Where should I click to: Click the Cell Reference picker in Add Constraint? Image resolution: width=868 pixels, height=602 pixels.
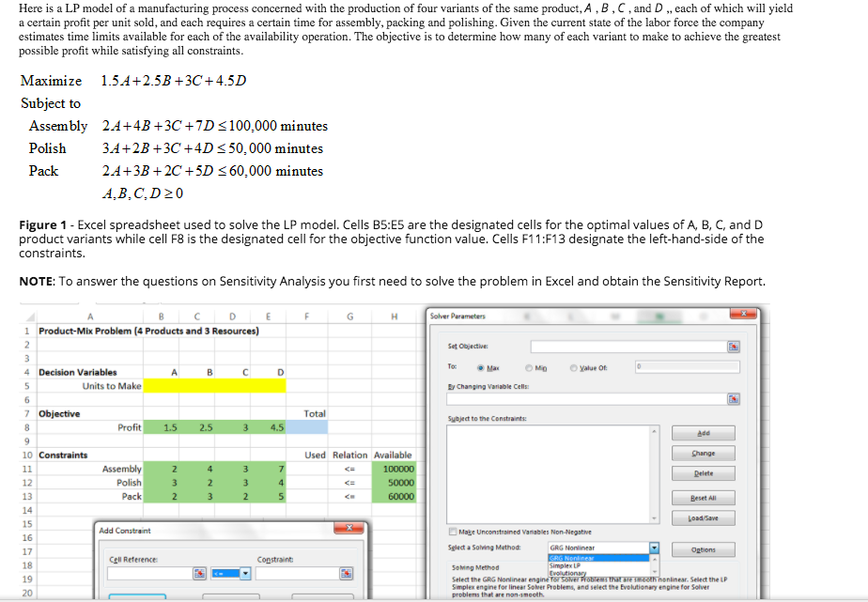click(x=199, y=573)
